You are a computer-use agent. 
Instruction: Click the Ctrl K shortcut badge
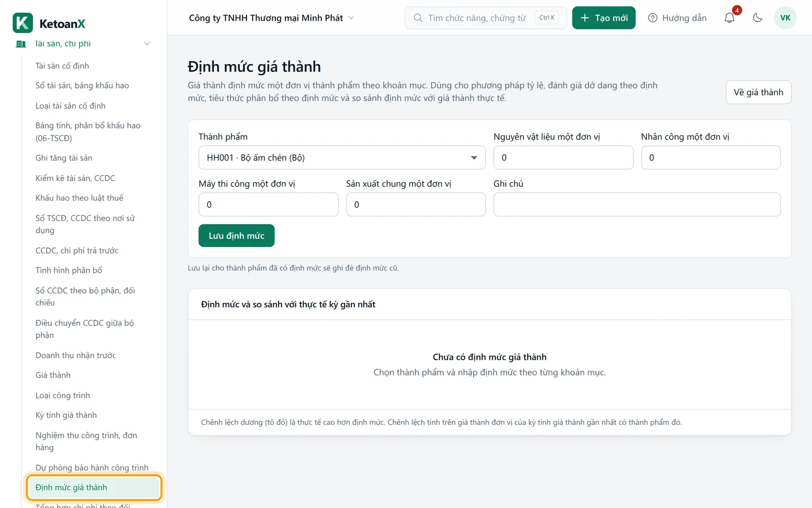(x=547, y=18)
